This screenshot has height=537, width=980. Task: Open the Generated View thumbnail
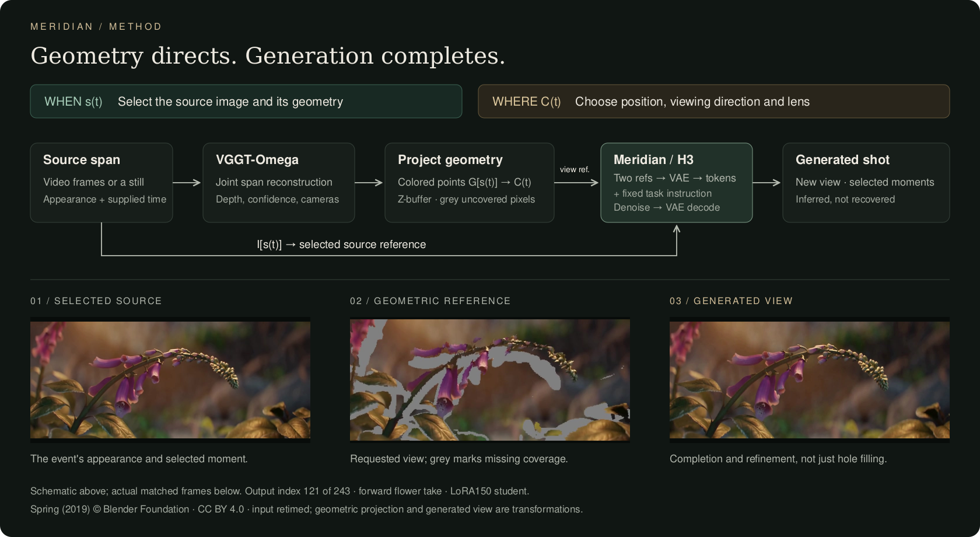pos(810,380)
